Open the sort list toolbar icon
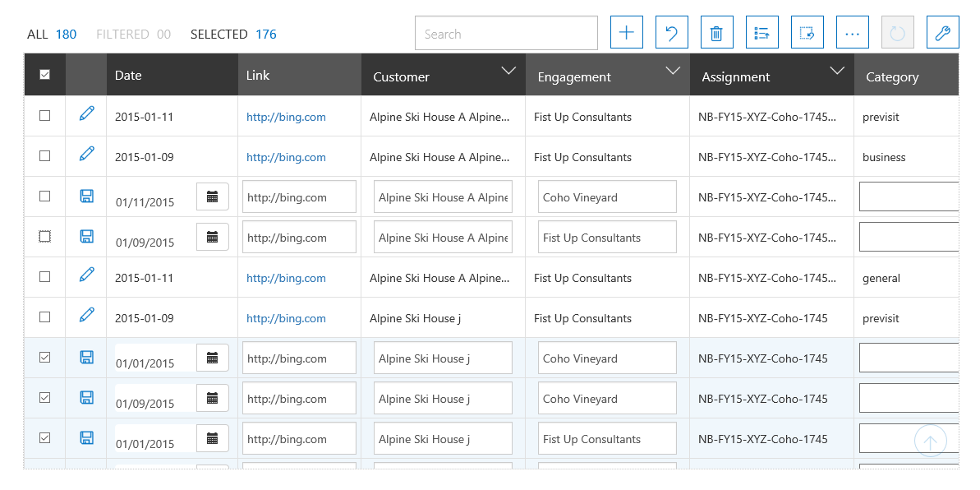980x490 pixels. pos(761,33)
